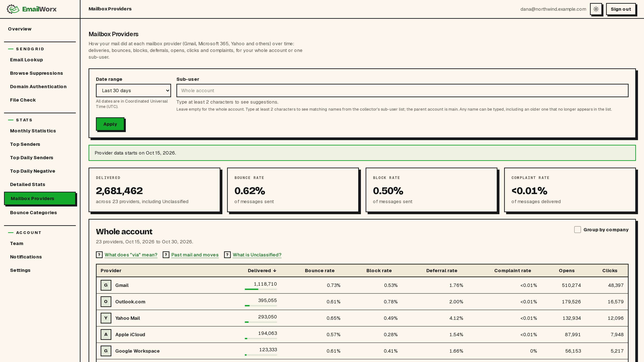Viewport: 644px width, 362px height.
Task: Select the active Mailbox Providers item
Action: pos(40,198)
